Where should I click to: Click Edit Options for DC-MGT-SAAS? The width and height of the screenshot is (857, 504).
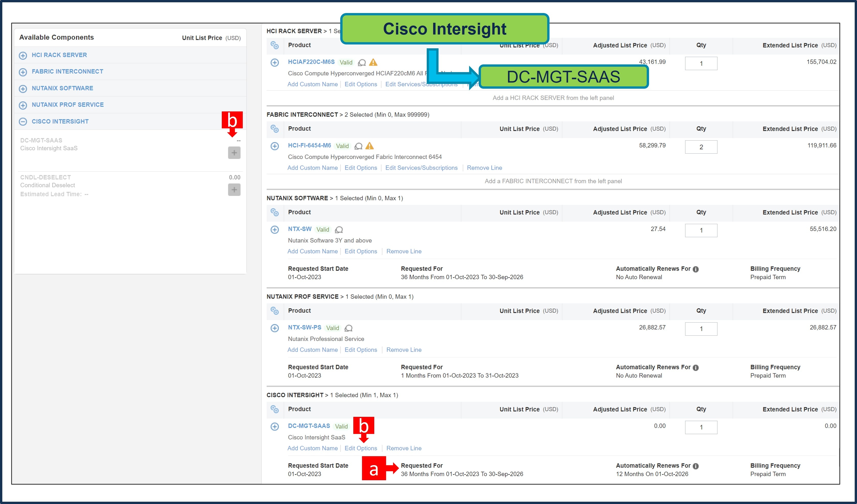point(361,449)
